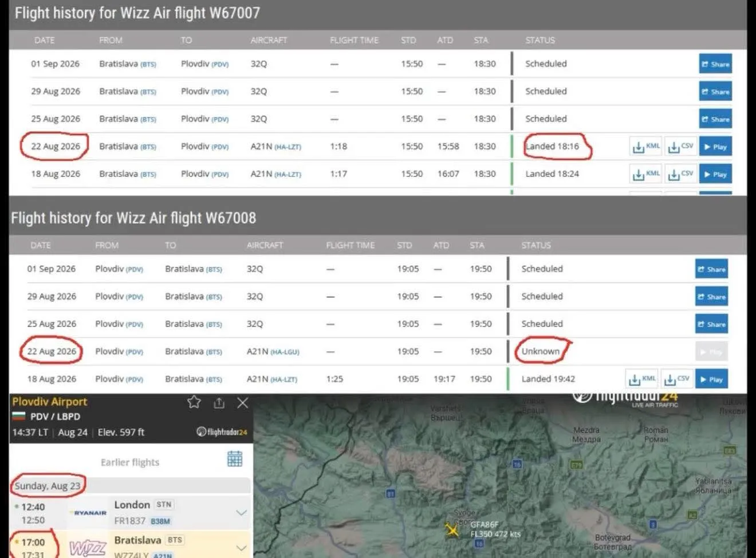The width and height of the screenshot is (756, 558).
Task: Click ATD '16:07' in W67007 table
Action: tap(448, 174)
